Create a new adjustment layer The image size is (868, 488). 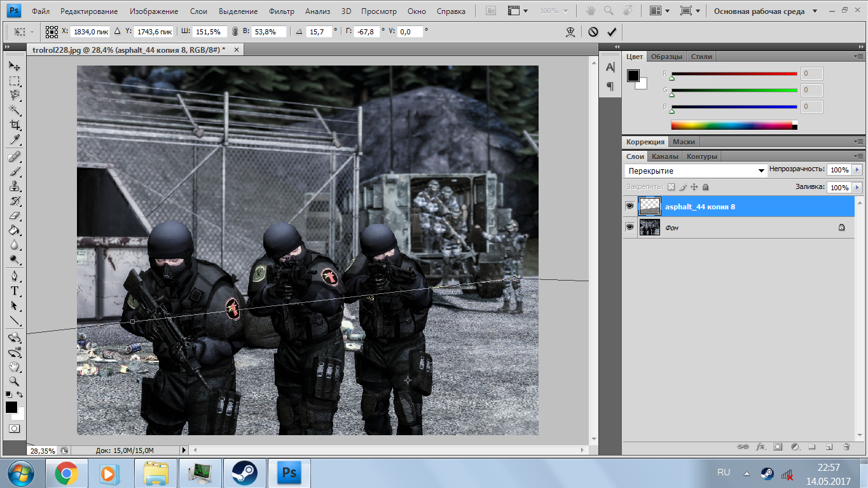[795, 447]
